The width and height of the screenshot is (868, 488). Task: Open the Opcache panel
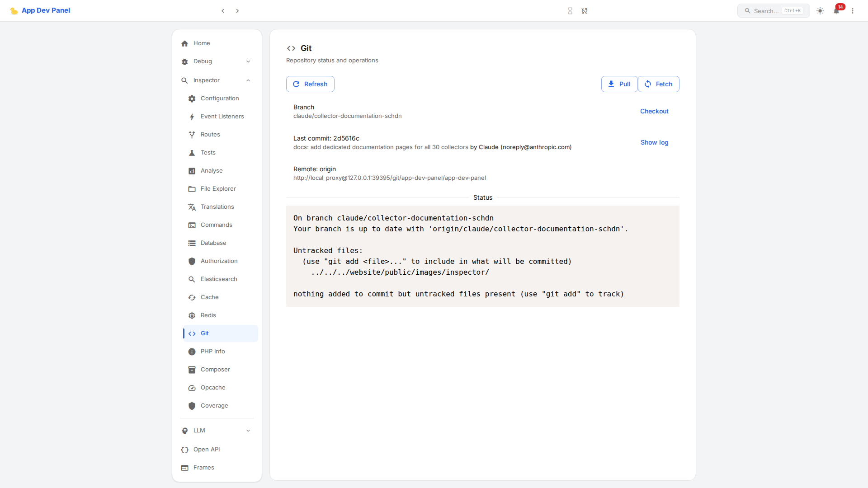[x=213, y=387]
